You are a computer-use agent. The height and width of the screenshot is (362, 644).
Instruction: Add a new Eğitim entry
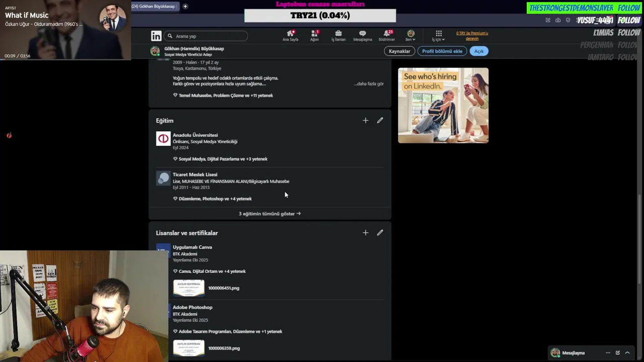(x=366, y=120)
